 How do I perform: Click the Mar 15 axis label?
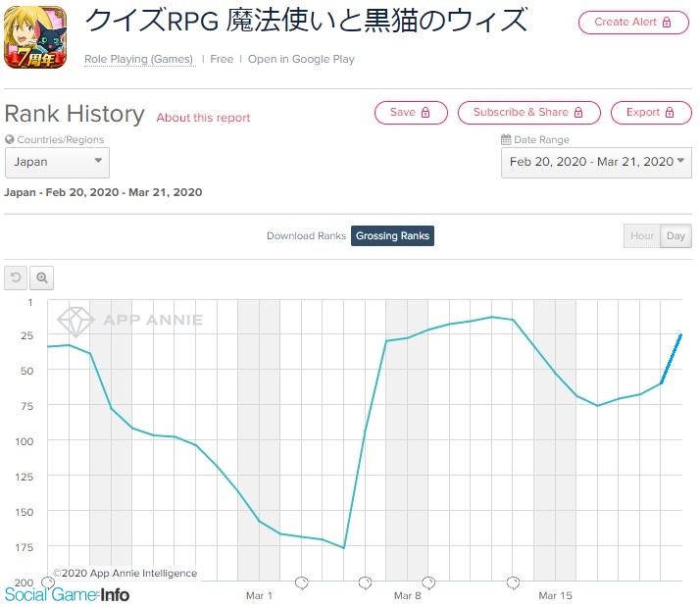555,595
